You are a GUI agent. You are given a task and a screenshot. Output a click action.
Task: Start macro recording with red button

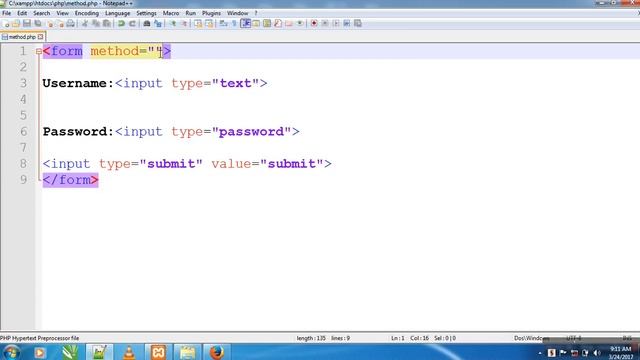(x=314, y=24)
